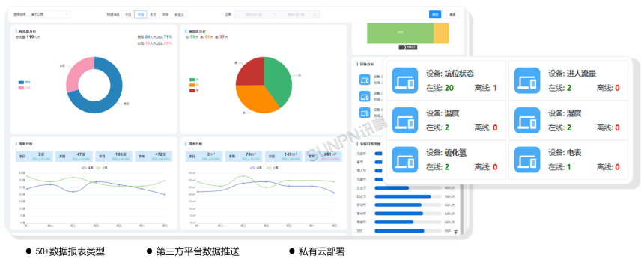Toggle pink 女厕 legend in donut chart
644x270 pixels.
coord(24,88)
